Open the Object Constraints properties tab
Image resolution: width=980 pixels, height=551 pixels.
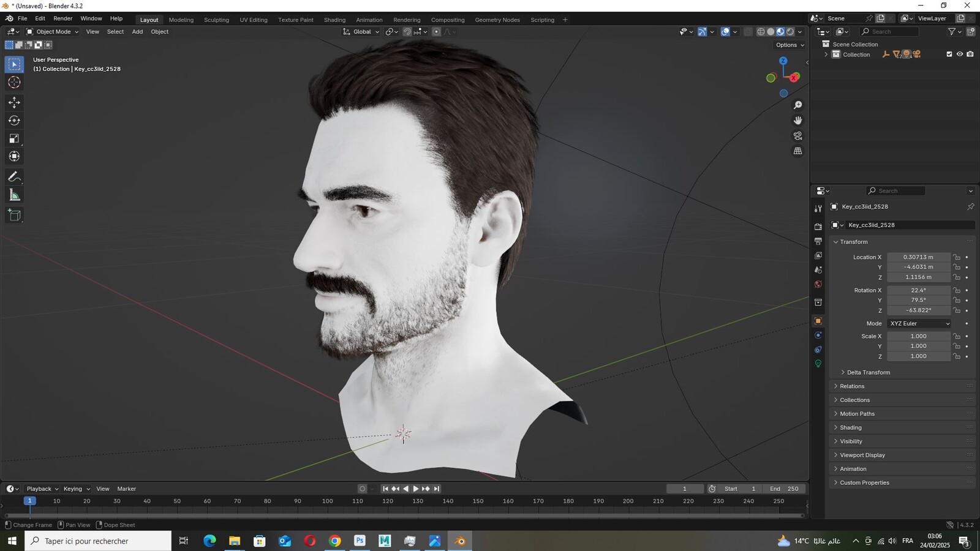(x=818, y=350)
